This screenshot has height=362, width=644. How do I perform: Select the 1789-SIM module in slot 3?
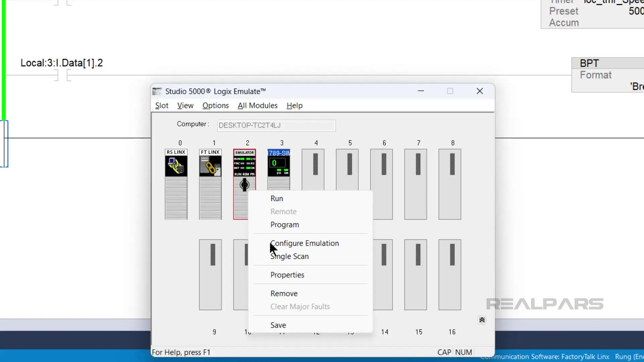tap(279, 169)
